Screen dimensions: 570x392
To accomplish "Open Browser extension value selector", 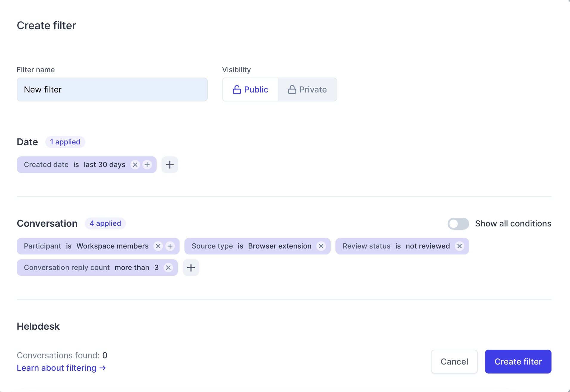I will 280,246.
